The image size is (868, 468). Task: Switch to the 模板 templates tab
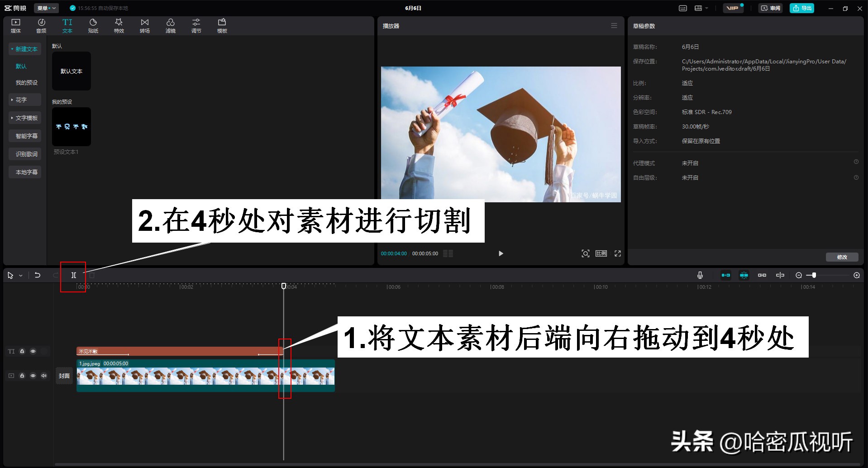click(x=222, y=25)
